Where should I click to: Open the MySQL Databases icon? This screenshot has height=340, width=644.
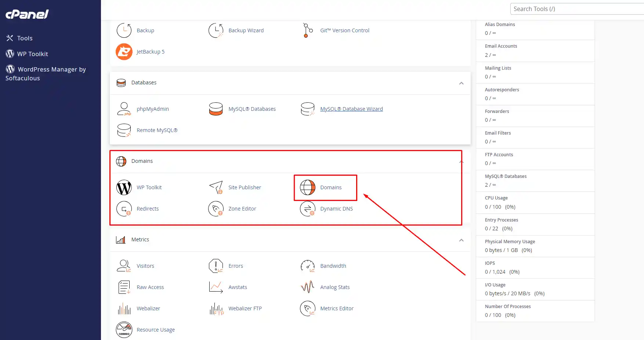pos(216,109)
